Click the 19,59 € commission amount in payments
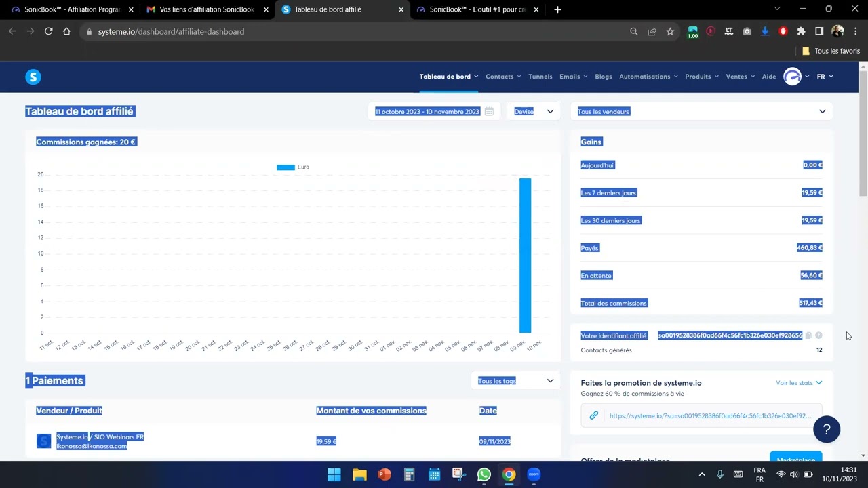This screenshot has width=868, height=488. click(x=326, y=441)
